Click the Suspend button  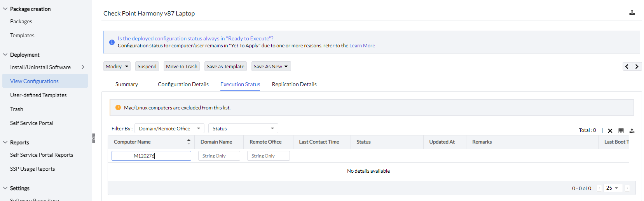(x=147, y=66)
